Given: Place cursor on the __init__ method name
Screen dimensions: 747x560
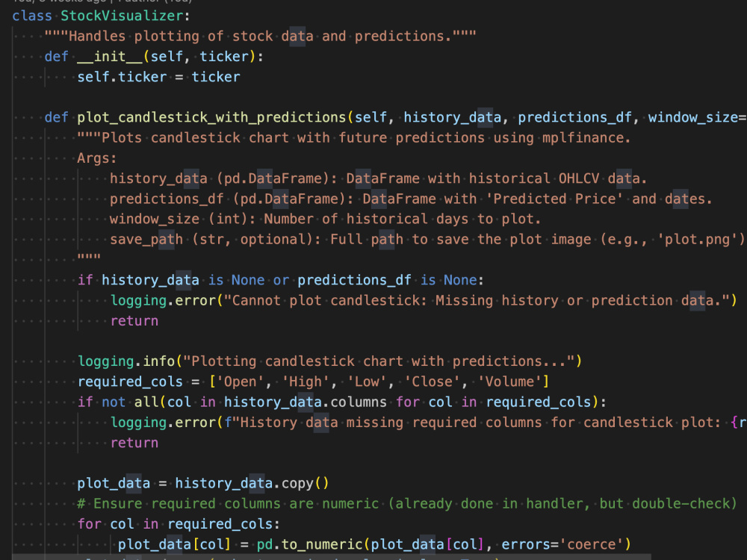Looking at the screenshot, I should 110,57.
